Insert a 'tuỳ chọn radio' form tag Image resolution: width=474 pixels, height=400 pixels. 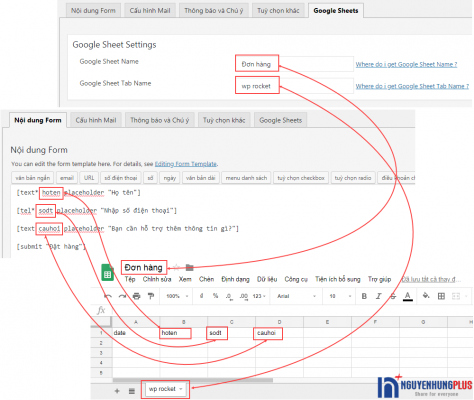(353, 178)
